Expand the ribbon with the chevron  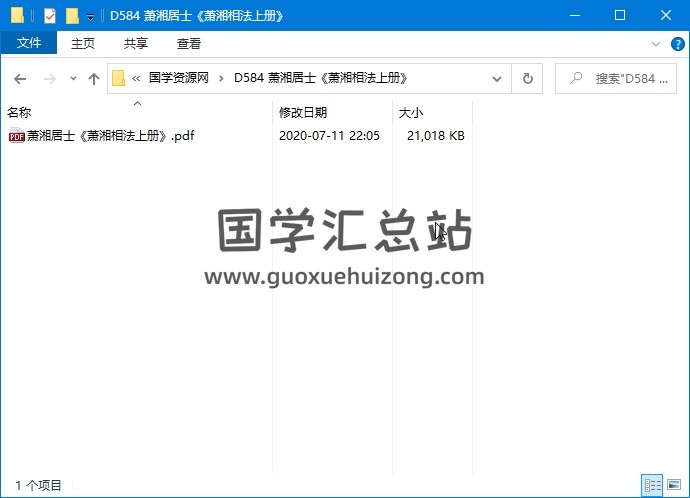656,44
